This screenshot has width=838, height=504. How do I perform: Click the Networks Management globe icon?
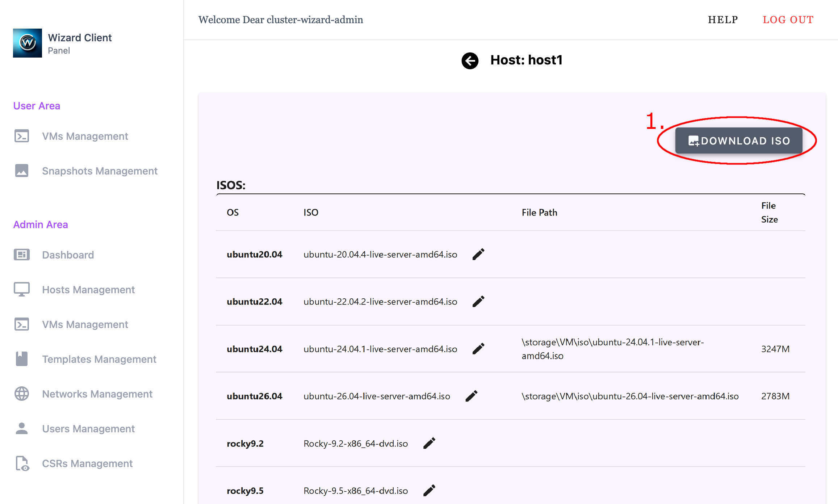[x=22, y=394]
